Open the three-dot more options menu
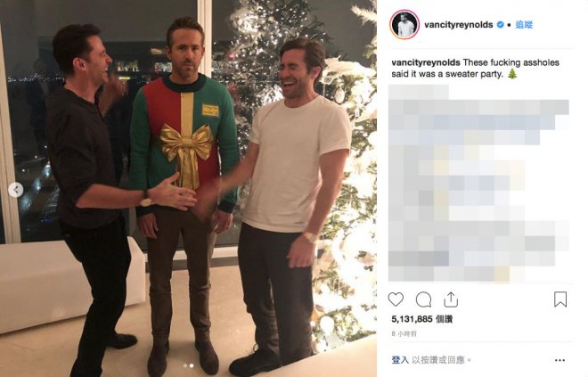This screenshot has height=377, width=588. click(559, 360)
